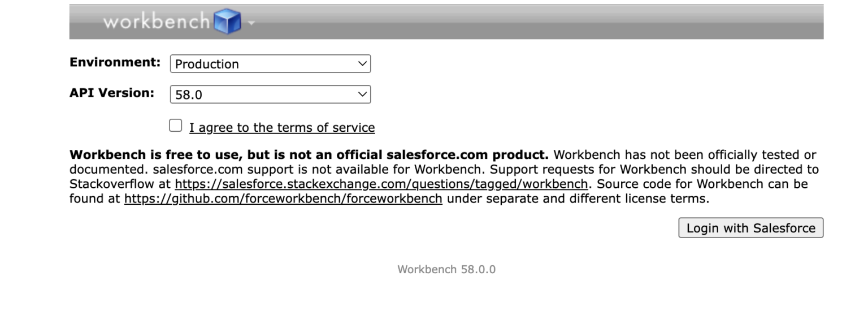
Task: Visit the github.com forceworkbench source code link
Action: [283, 199]
